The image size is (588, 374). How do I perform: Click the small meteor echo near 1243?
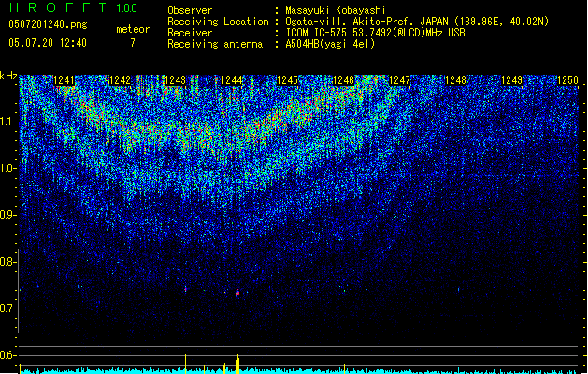pos(186,289)
